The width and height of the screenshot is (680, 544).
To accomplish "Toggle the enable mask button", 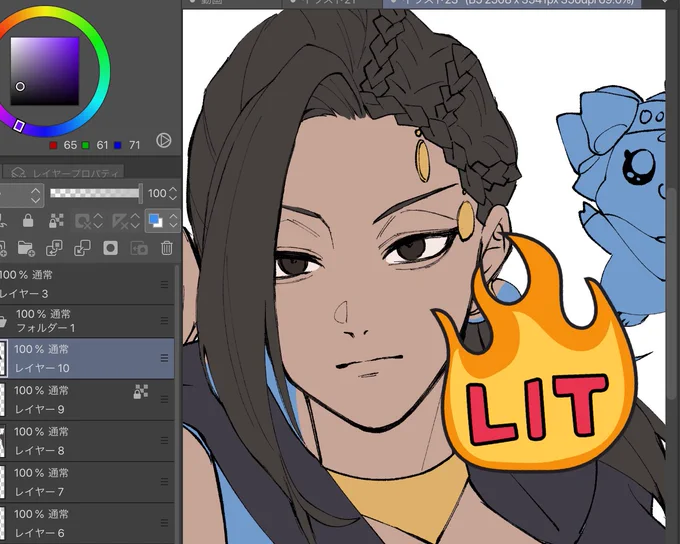I will pos(82,221).
